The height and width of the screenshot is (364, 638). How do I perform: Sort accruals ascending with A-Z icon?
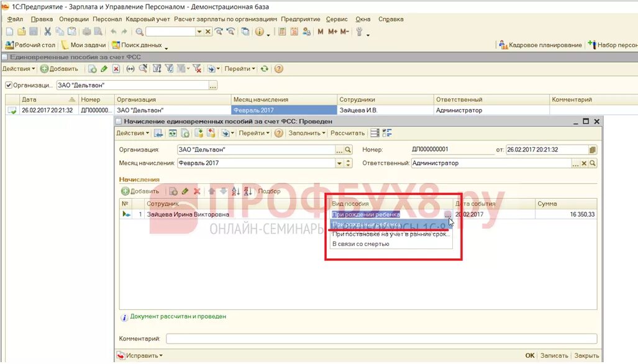[x=235, y=191]
